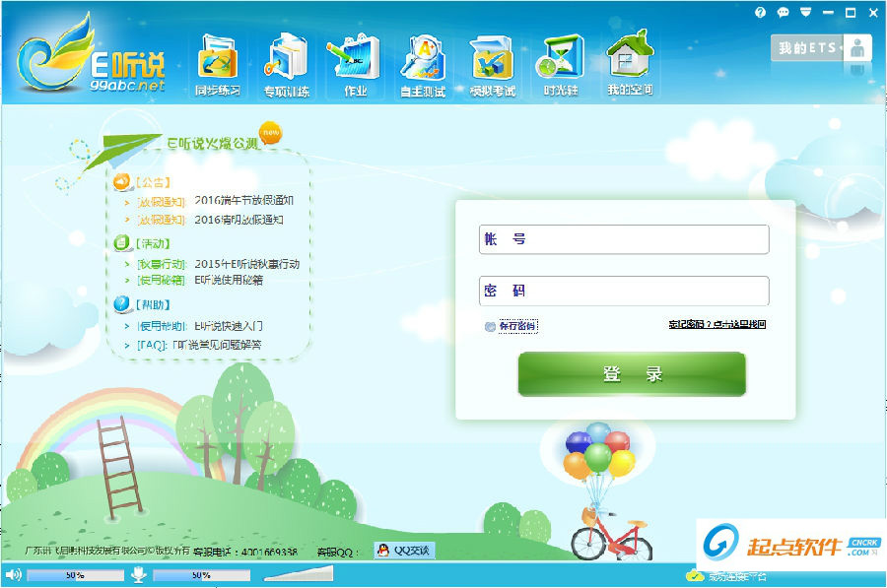Click the 帮助 help section icon
The image size is (887, 588).
[121, 304]
